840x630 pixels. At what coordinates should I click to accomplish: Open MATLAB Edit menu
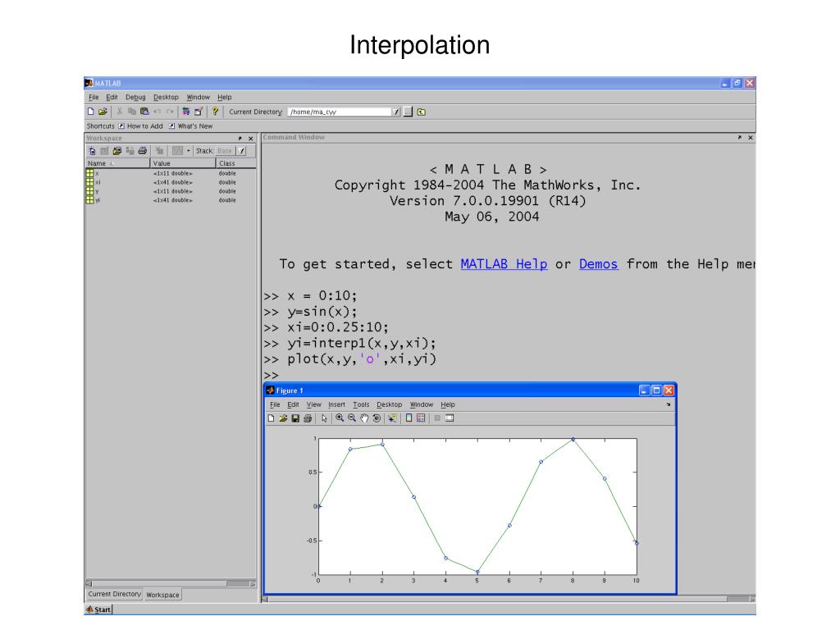[x=112, y=98]
